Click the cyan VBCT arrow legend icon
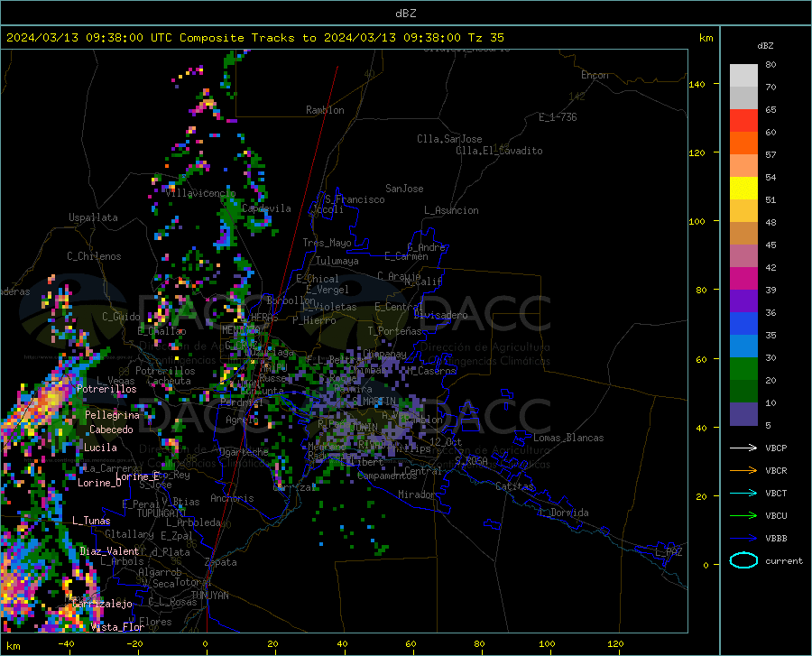The width and height of the screenshot is (812, 656). point(743,493)
